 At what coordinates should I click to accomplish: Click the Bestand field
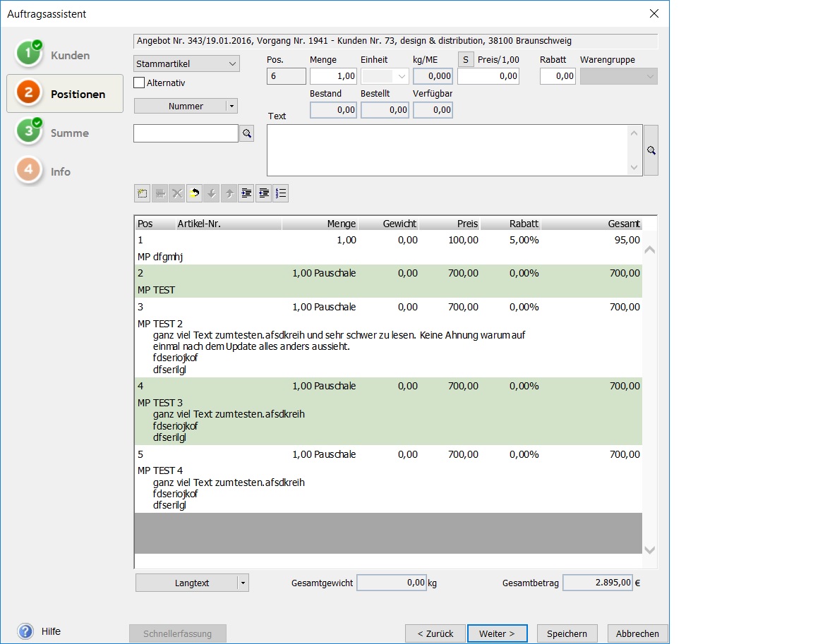(333, 110)
